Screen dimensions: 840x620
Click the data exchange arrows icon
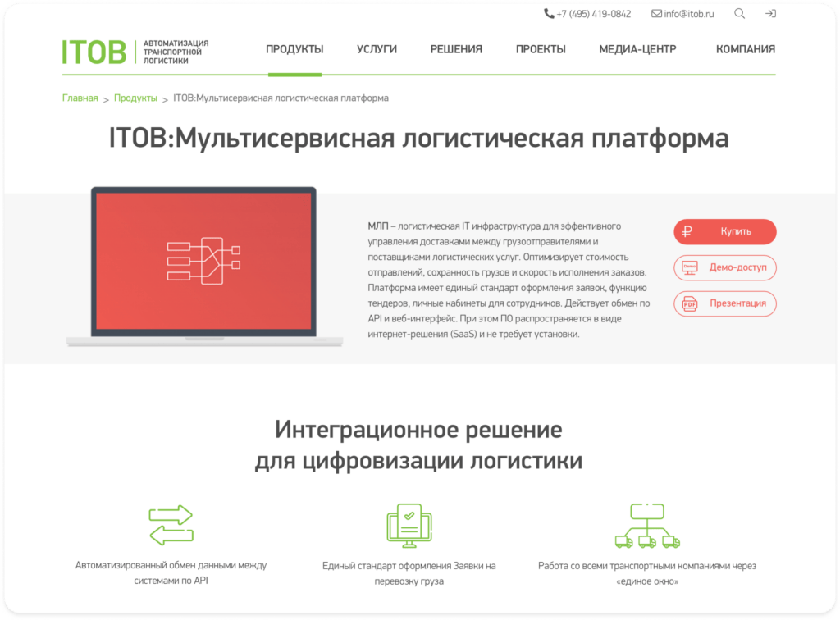tap(171, 525)
